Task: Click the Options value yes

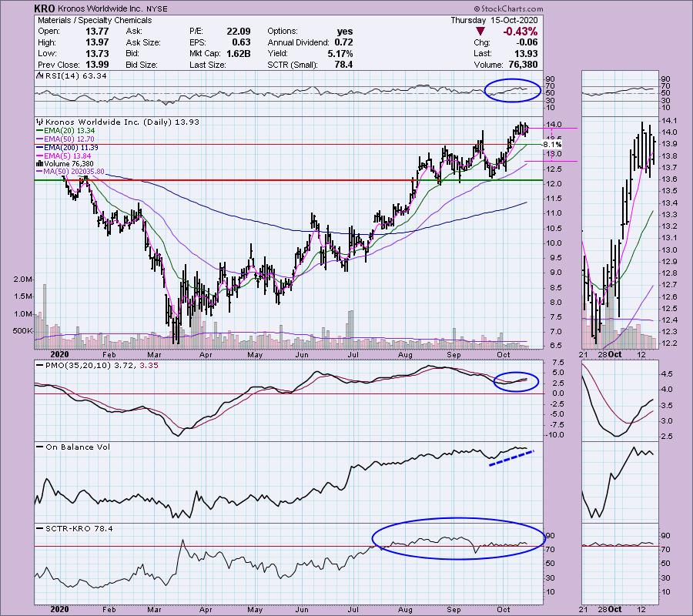Action: click(345, 32)
